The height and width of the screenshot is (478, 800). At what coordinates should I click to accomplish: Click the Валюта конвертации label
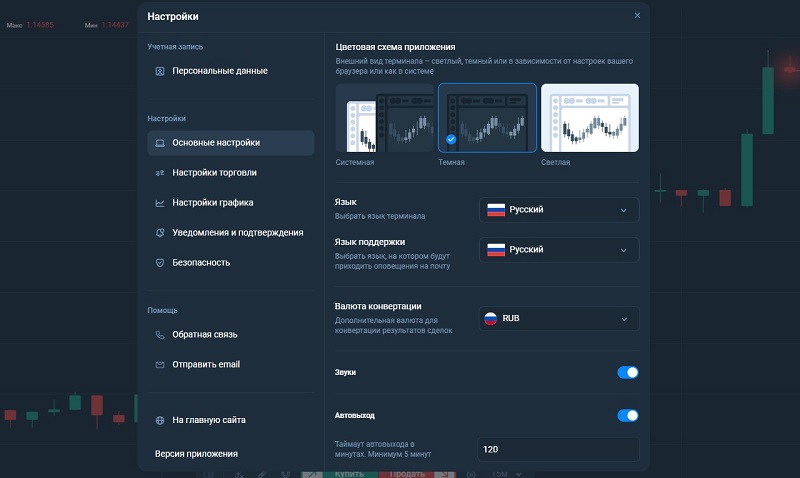[378, 306]
